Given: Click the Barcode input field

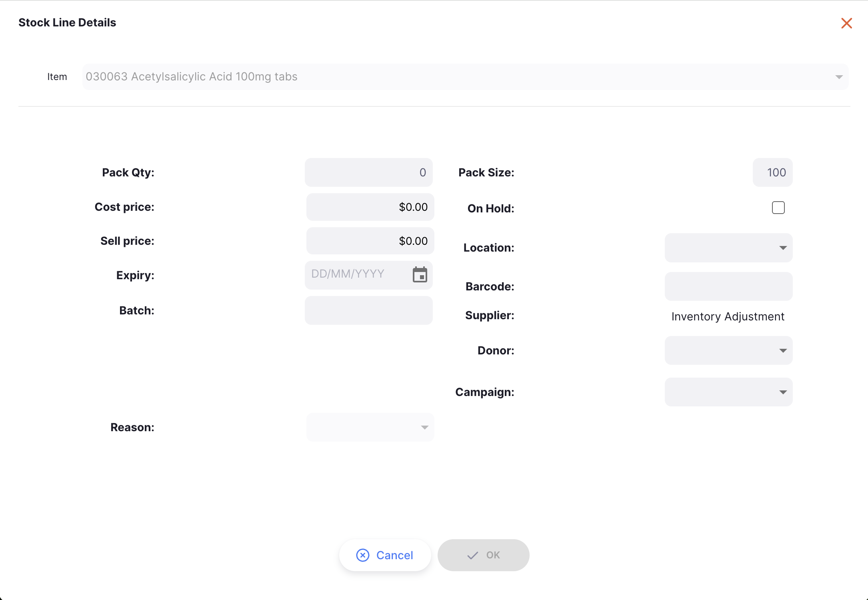Looking at the screenshot, I should [728, 286].
